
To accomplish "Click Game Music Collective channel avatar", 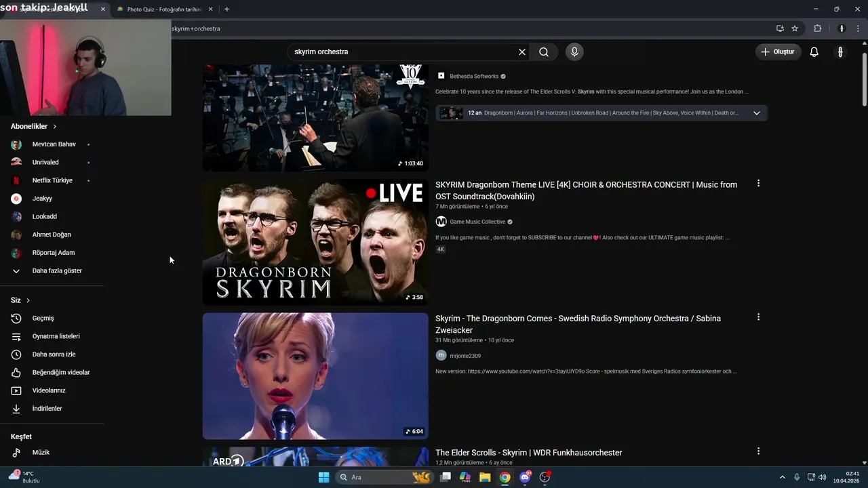I will pos(441,222).
